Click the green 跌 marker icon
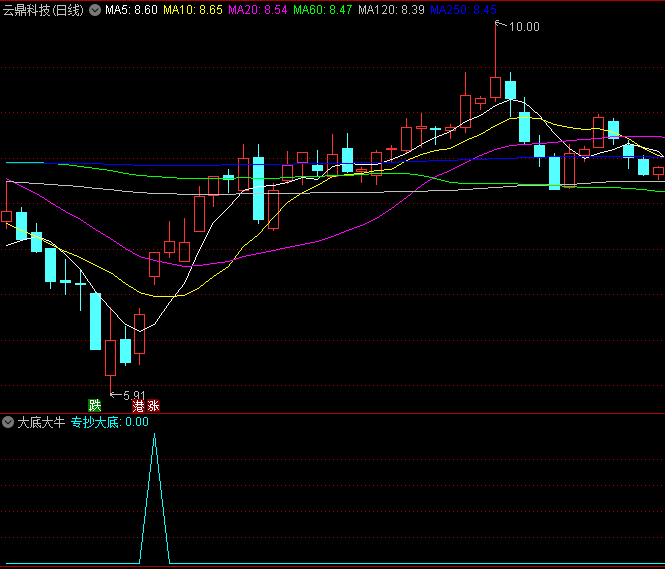Viewport: 665px width, 569px height. point(95,406)
